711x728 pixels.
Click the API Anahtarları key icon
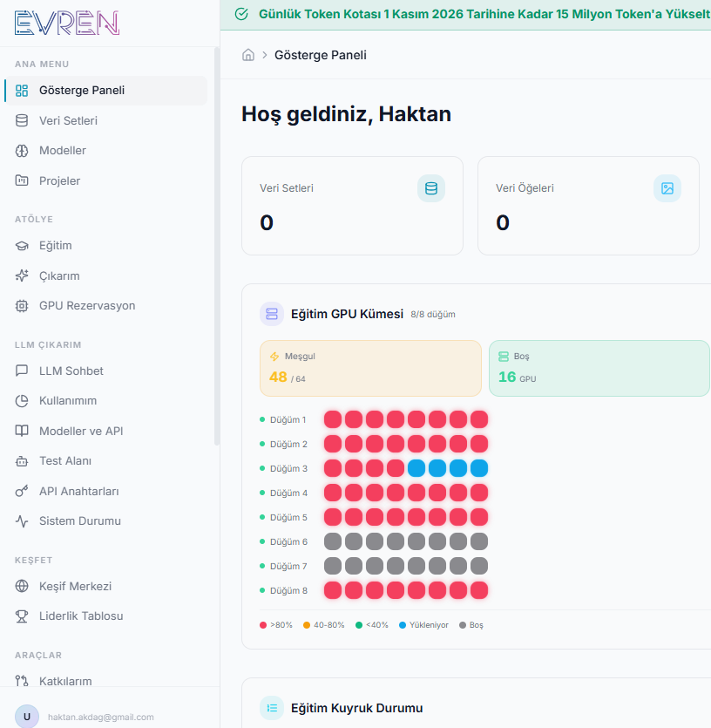(22, 491)
